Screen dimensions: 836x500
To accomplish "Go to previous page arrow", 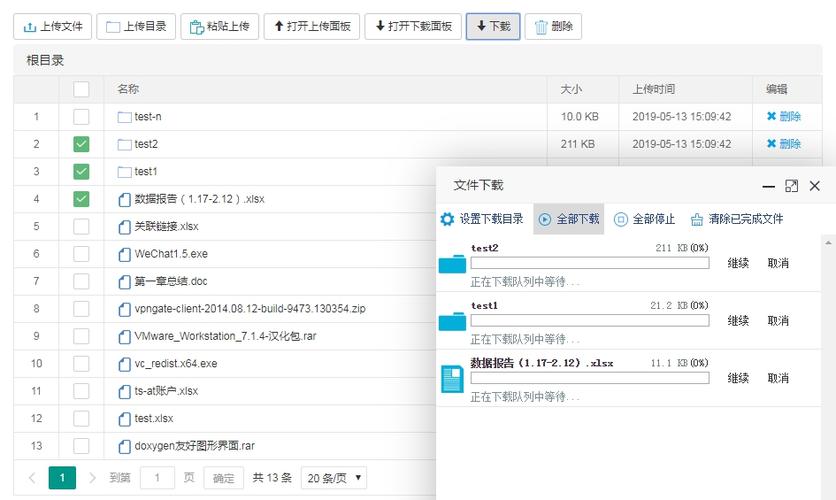I will click(x=33, y=478).
